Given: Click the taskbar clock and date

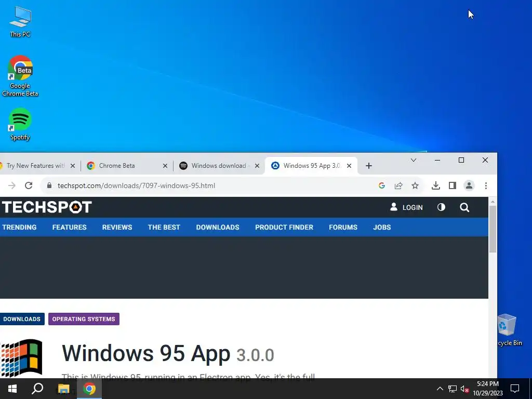Looking at the screenshot, I should click(487, 389).
